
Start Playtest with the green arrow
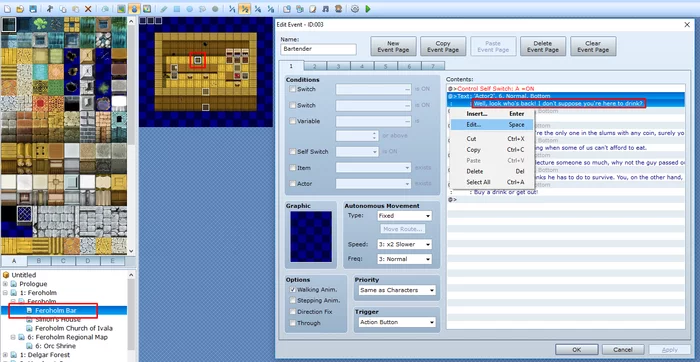tap(368, 8)
